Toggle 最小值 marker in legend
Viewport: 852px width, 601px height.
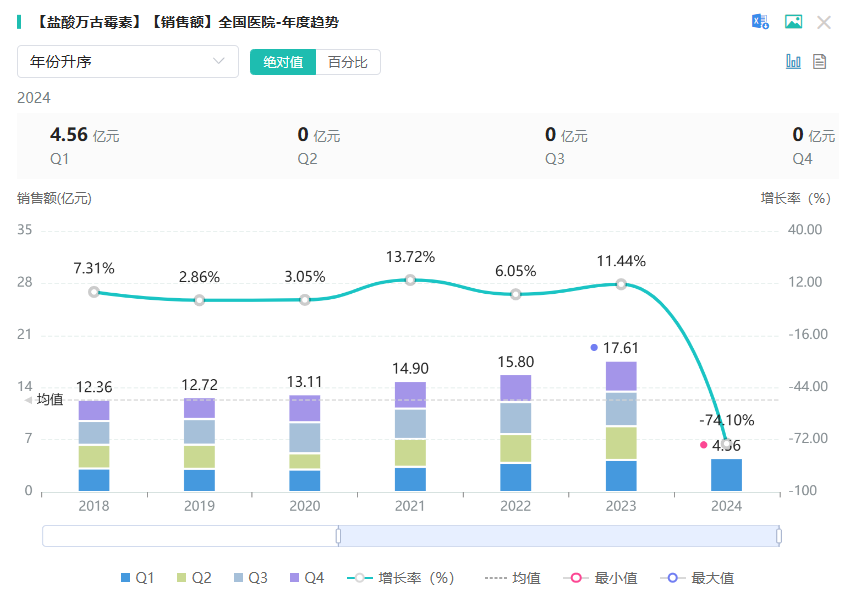click(600, 578)
